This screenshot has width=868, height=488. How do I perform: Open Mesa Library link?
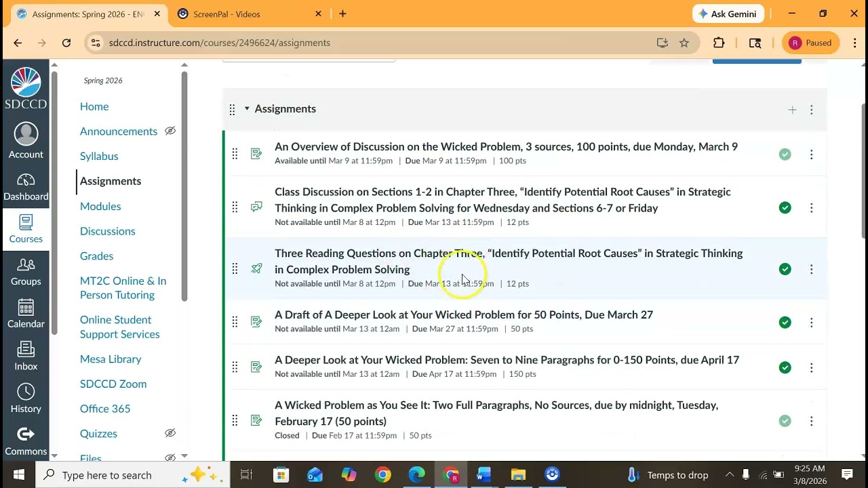point(111,359)
